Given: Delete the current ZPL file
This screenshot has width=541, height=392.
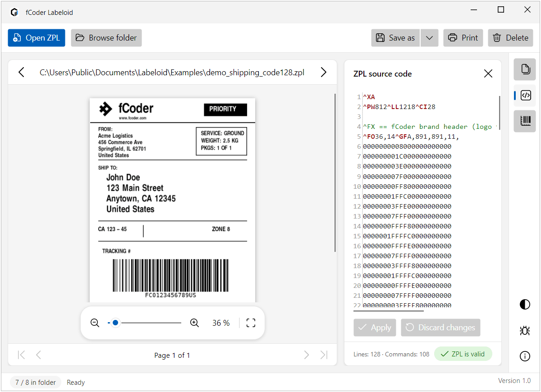Looking at the screenshot, I should pyautogui.click(x=510, y=38).
